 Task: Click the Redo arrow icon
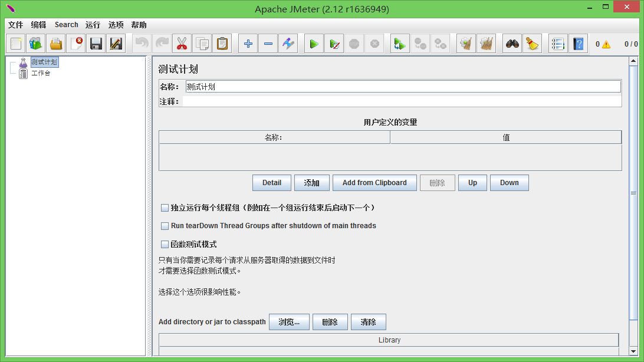click(x=162, y=44)
